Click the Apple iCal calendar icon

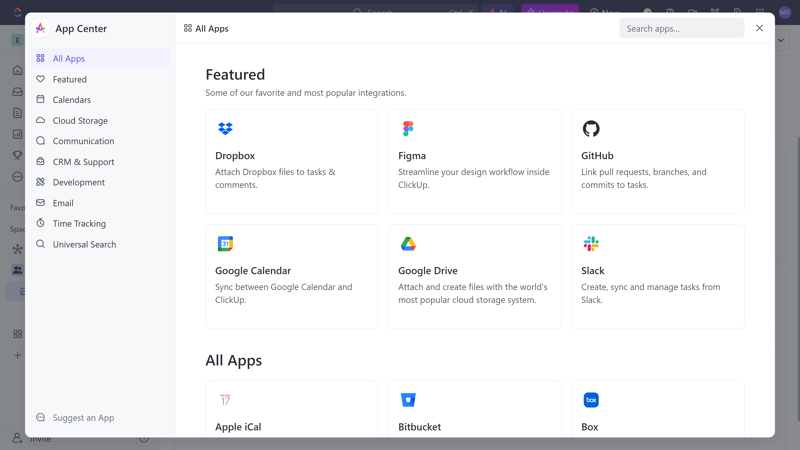[225, 399]
